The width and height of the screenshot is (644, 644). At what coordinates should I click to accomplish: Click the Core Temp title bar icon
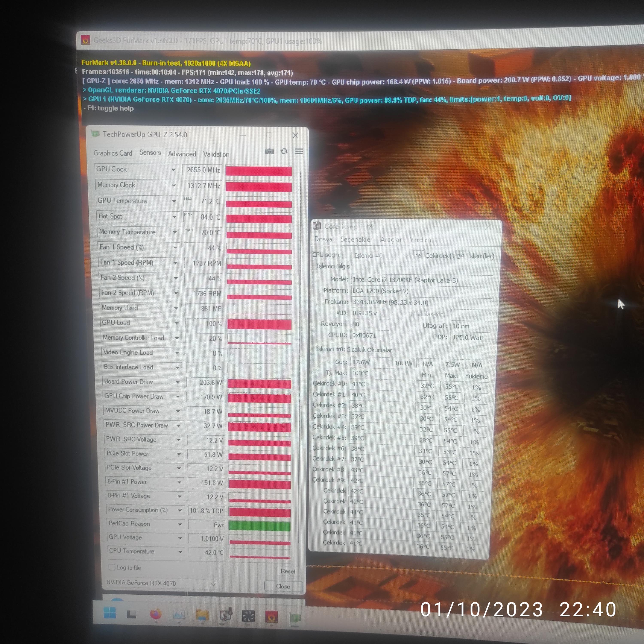[x=317, y=226]
